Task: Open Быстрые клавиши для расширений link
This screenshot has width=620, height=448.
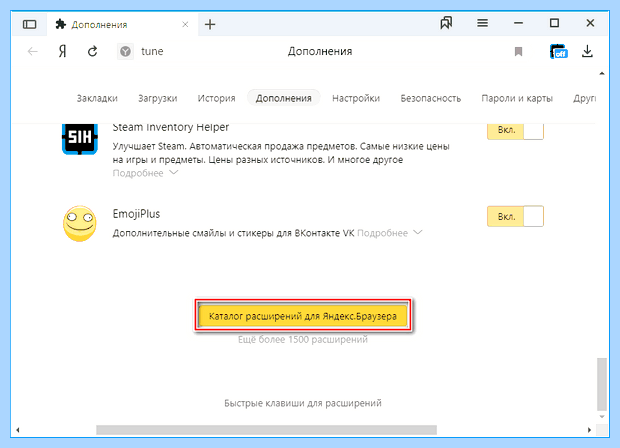Action: pos(302,403)
